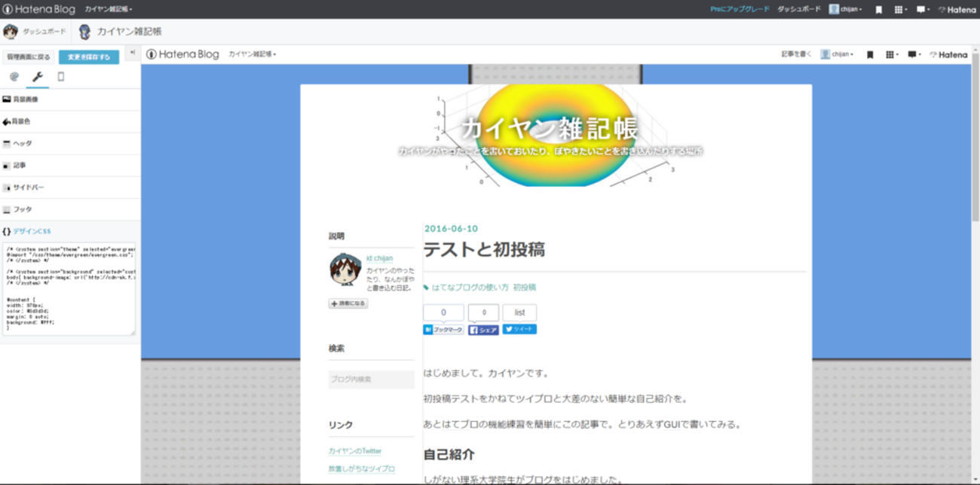Click 記事を書く in preview header
980x485 pixels.
click(797, 54)
